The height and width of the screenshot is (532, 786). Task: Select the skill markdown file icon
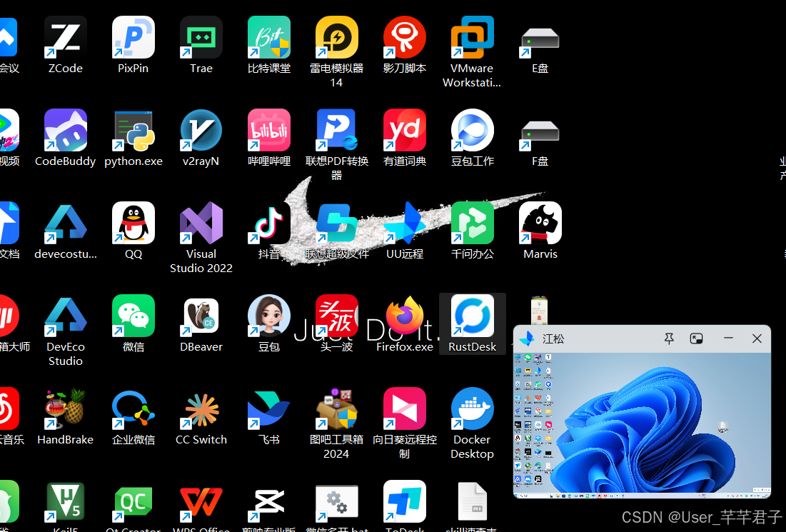pyautogui.click(x=472, y=501)
